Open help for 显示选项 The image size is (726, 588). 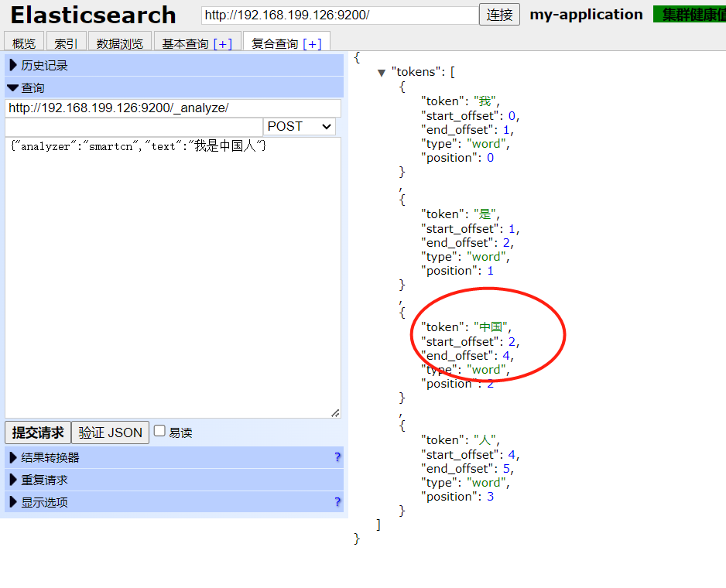pyautogui.click(x=337, y=502)
